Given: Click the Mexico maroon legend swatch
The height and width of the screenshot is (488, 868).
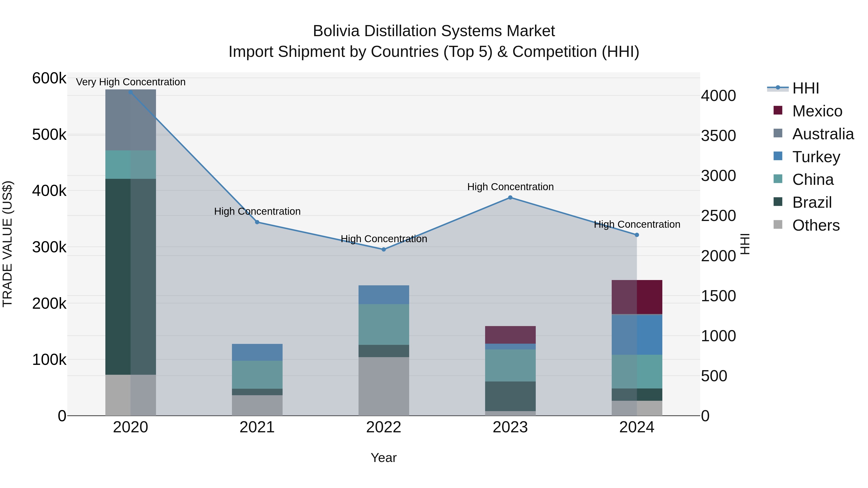Looking at the screenshot, I should click(778, 110).
